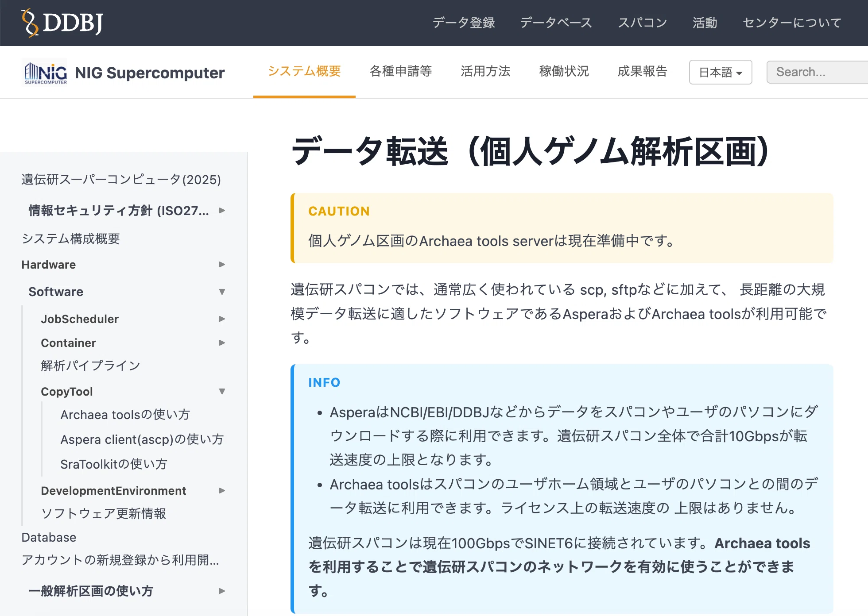Click the DDBJ logo
This screenshot has width=868, height=616.
[62, 23]
